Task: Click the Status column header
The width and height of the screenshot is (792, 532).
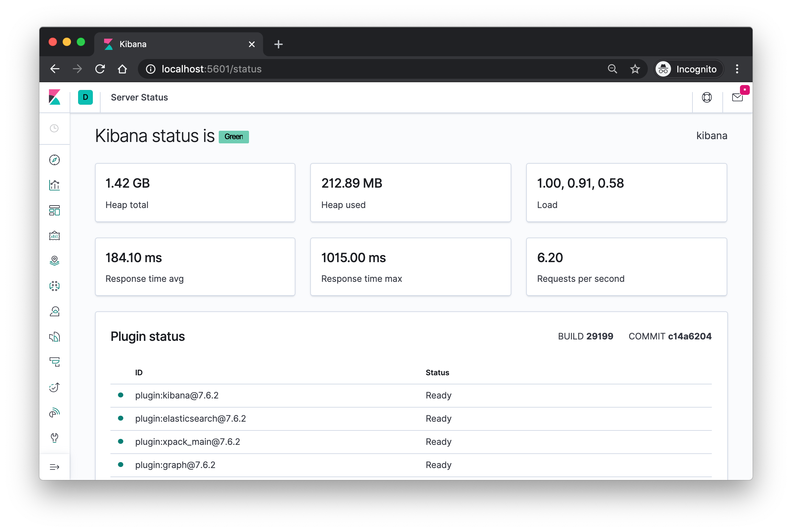Action: pos(437,372)
